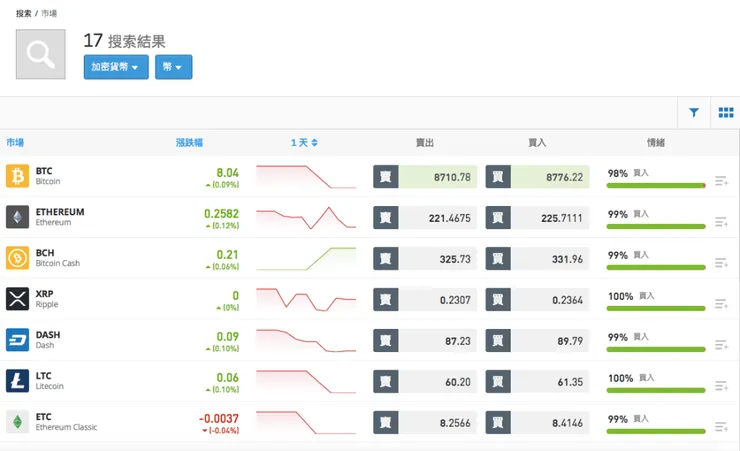Sell ETHEREUM at 221.4675
Viewport: 740px width, 451px height.
(x=425, y=218)
